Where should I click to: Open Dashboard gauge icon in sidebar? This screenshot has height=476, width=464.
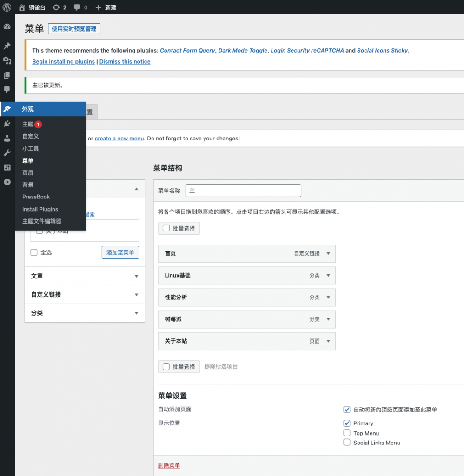(7, 26)
